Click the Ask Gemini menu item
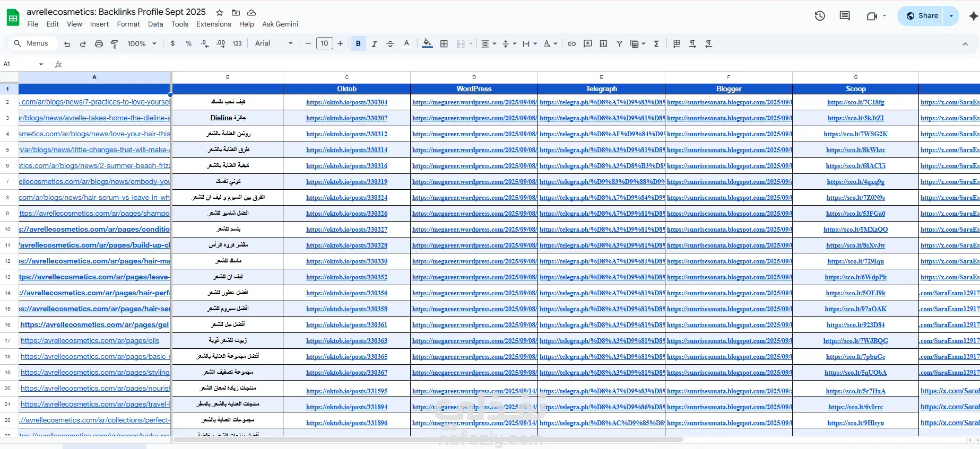The height and width of the screenshot is (449, 980). point(280,24)
